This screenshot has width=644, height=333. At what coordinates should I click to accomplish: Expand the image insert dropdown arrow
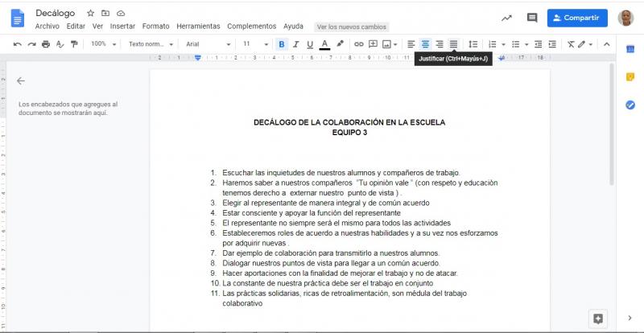point(395,44)
